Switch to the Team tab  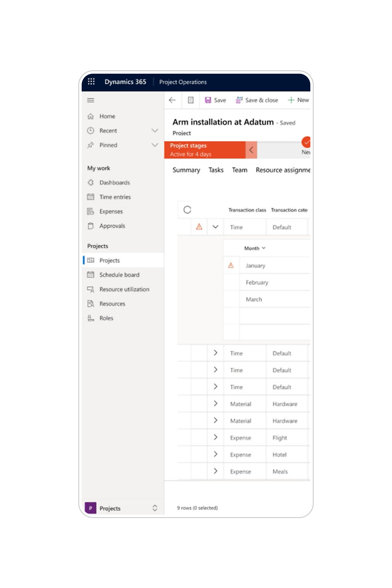240,170
